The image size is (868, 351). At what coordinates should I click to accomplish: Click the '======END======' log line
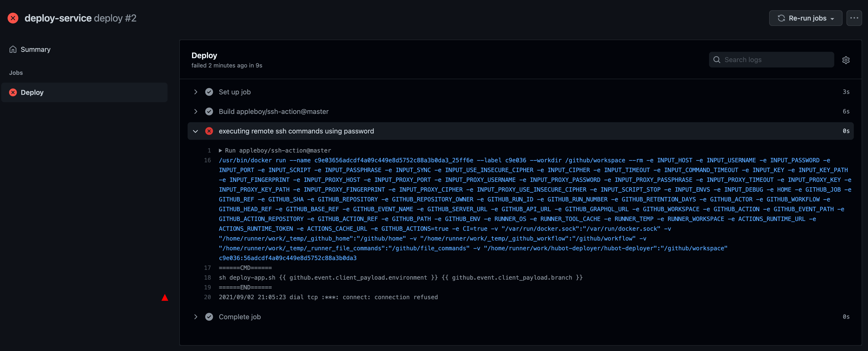(245, 287)
